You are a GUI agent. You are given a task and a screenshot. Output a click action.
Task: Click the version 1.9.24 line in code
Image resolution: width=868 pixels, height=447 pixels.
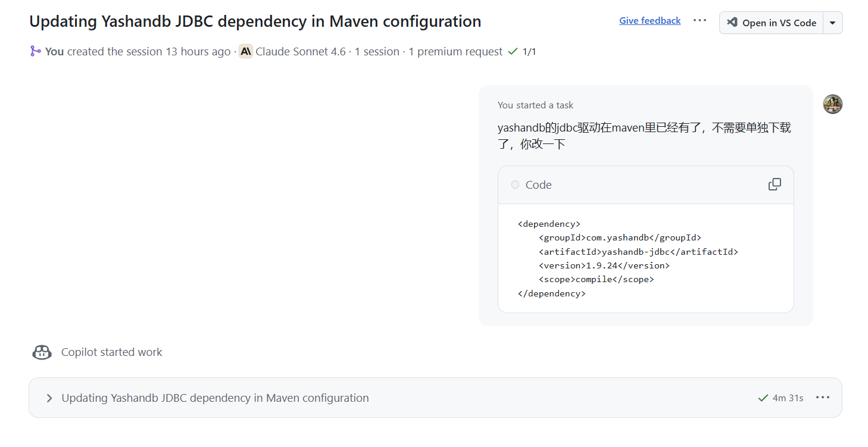point(604,265)
